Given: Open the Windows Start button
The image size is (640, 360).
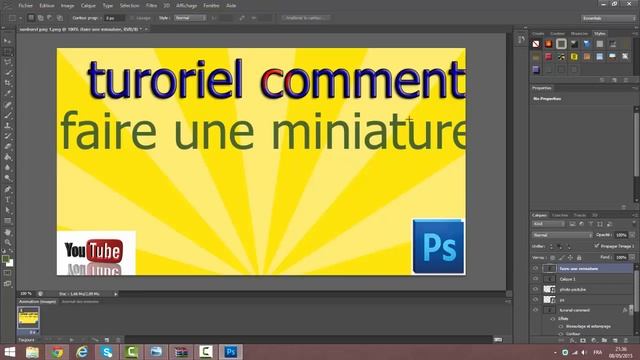Looking at the screenshot, I should (9, 352).
